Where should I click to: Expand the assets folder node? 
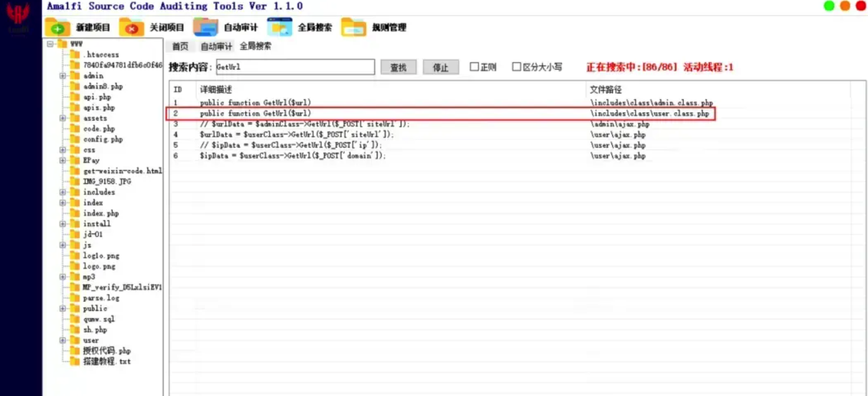click(63, 118)
